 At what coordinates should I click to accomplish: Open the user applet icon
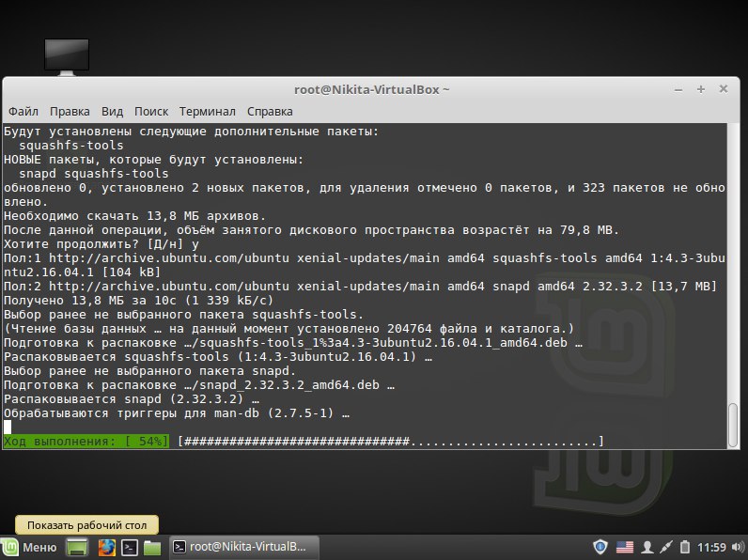[x=647, y=547]
